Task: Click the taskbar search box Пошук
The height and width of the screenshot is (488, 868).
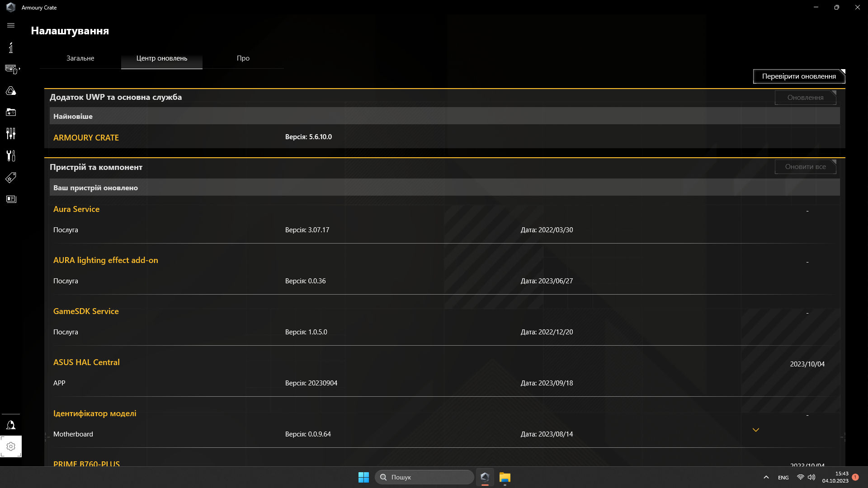Action: (424, 477)
